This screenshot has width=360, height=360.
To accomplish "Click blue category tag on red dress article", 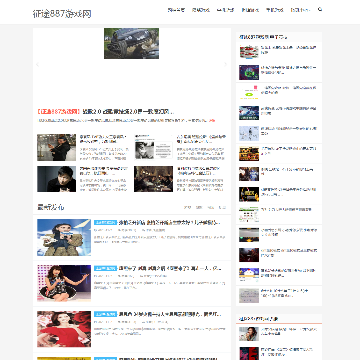I will point(105,314).
